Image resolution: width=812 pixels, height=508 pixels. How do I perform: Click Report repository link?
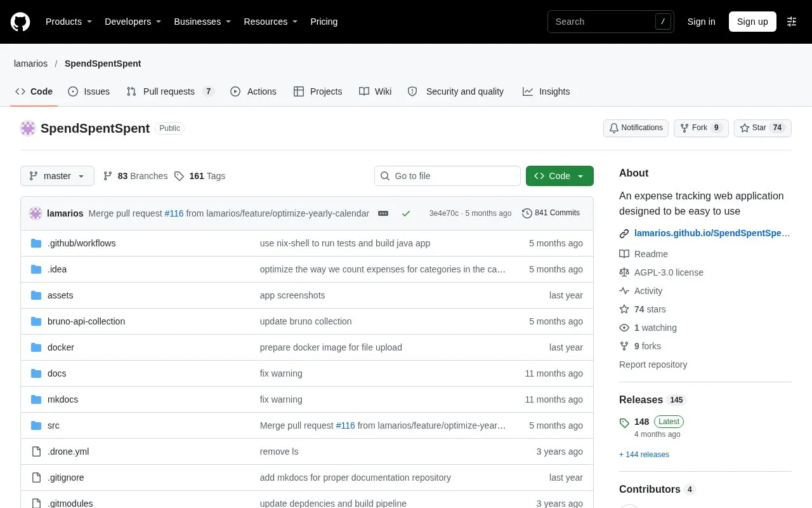pyautogui.click(x=653, y=364)
